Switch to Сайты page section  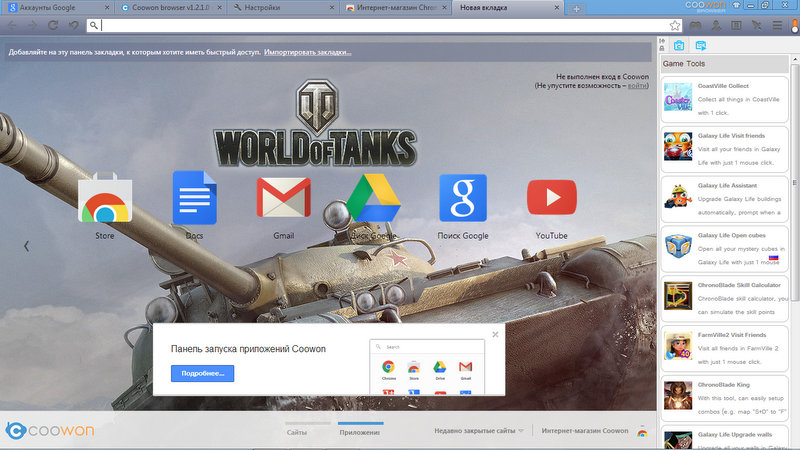[297, 432]
